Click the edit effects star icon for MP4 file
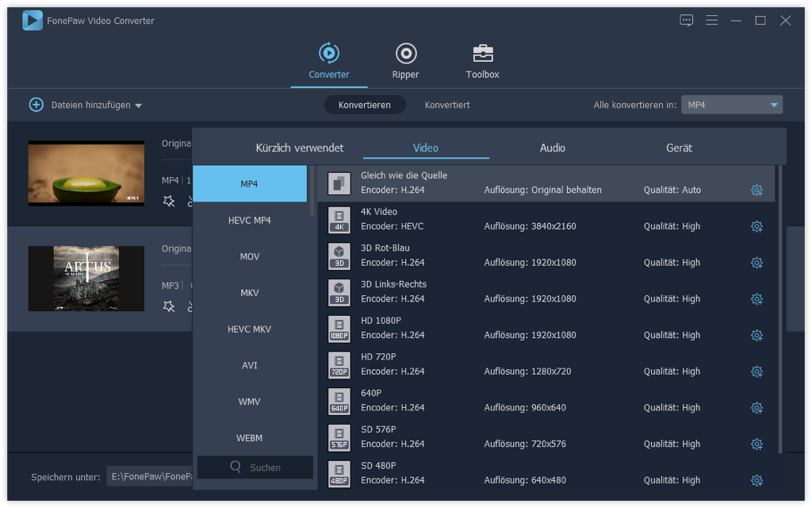The image size is (812, 508). pos(169,201)
